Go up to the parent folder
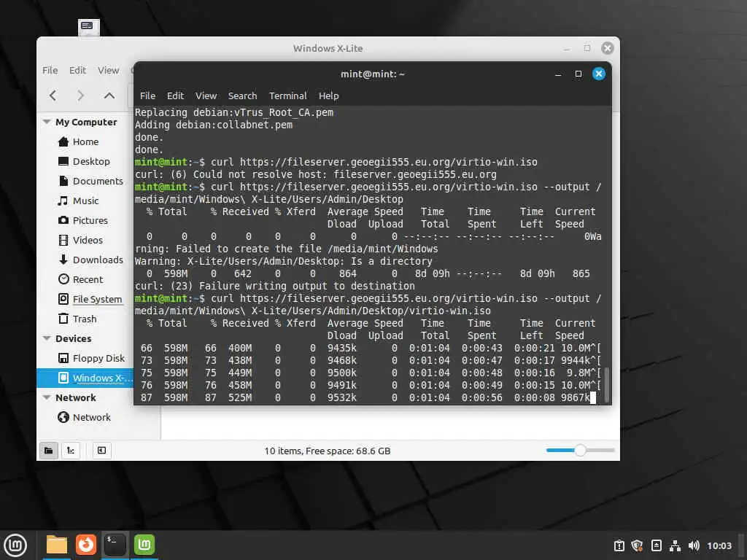Viewport: 747px width, 560px height. (x=109, y=96)
